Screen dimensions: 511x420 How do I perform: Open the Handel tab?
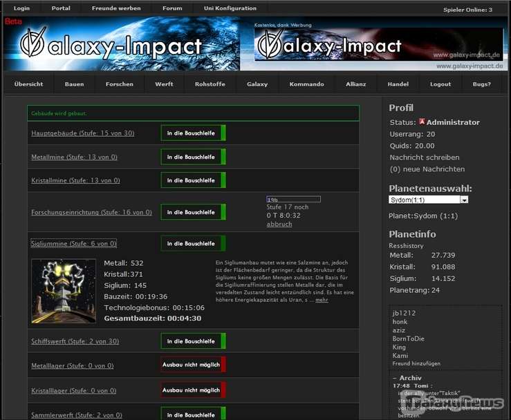[398, 84]
